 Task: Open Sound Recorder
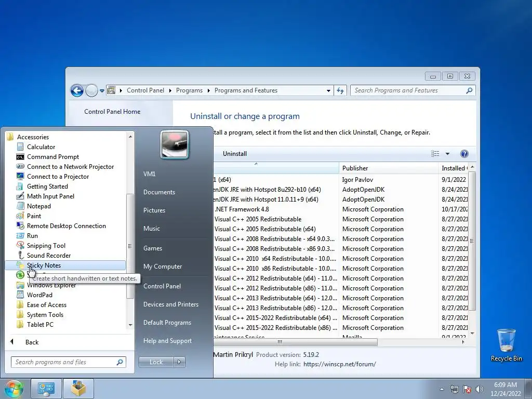48,255
